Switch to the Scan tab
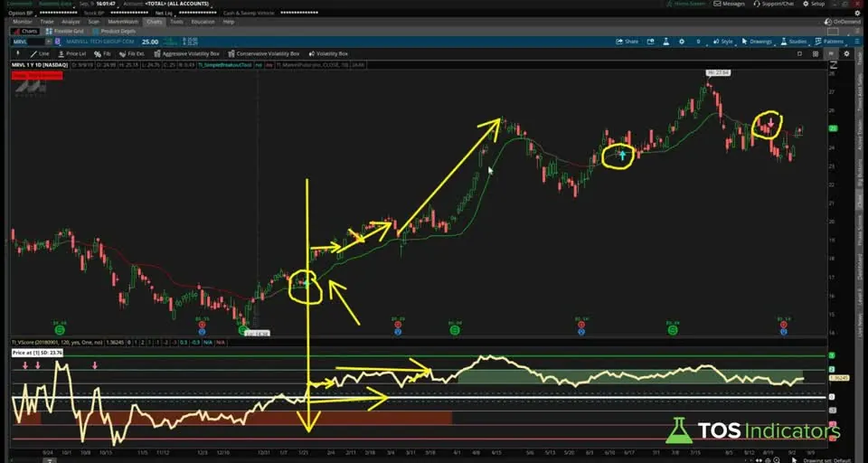Image resolution: width=868 pixels, height=463 pixels. [93, 22]
